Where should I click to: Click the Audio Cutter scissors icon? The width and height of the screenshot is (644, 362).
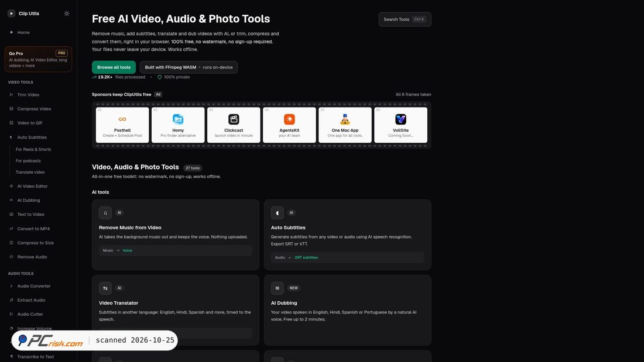12,314
